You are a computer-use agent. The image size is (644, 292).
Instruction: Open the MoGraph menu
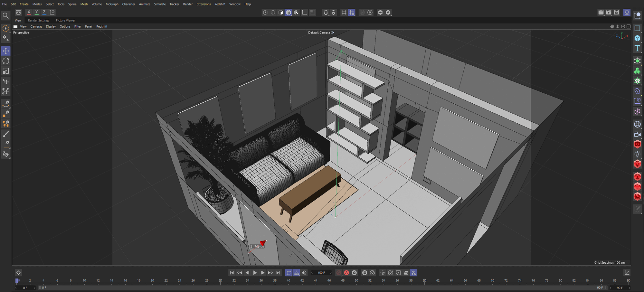point(112,4)
